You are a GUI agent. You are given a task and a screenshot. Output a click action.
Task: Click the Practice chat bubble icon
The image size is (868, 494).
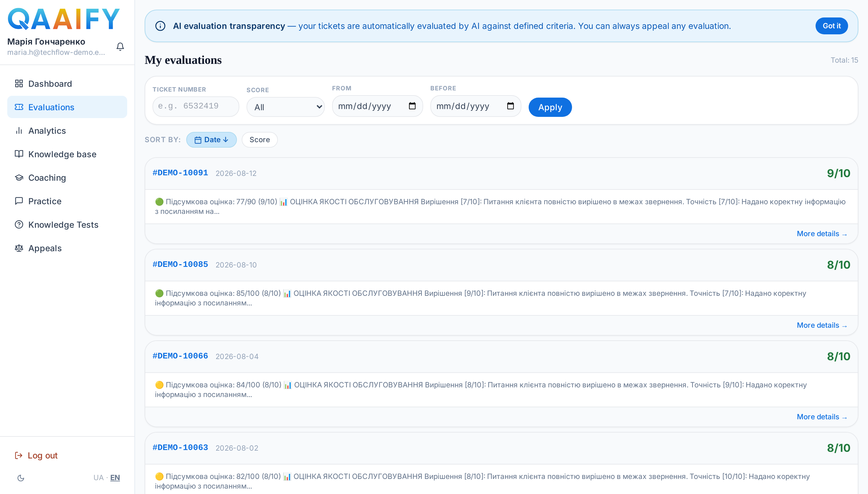click(19, 201)
